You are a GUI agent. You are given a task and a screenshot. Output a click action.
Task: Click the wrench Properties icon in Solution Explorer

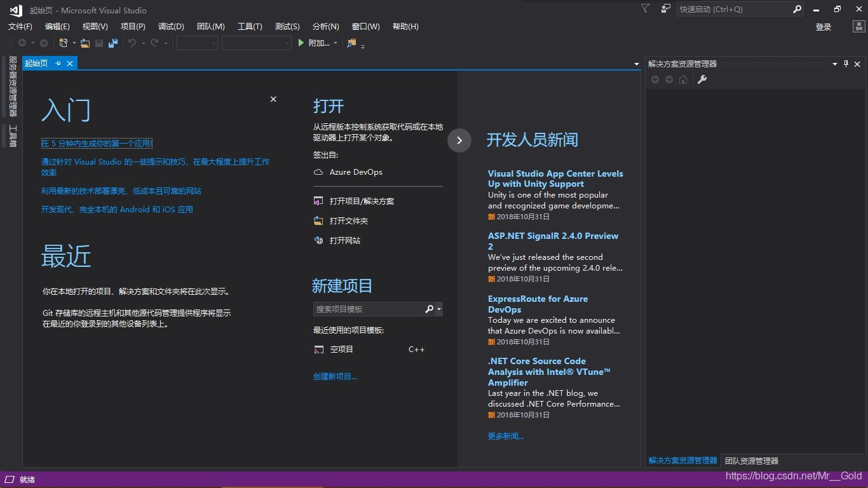(702, 79)
